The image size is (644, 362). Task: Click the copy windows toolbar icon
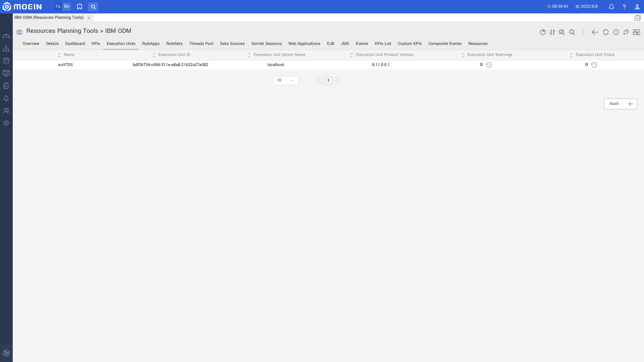click(626, 32)
